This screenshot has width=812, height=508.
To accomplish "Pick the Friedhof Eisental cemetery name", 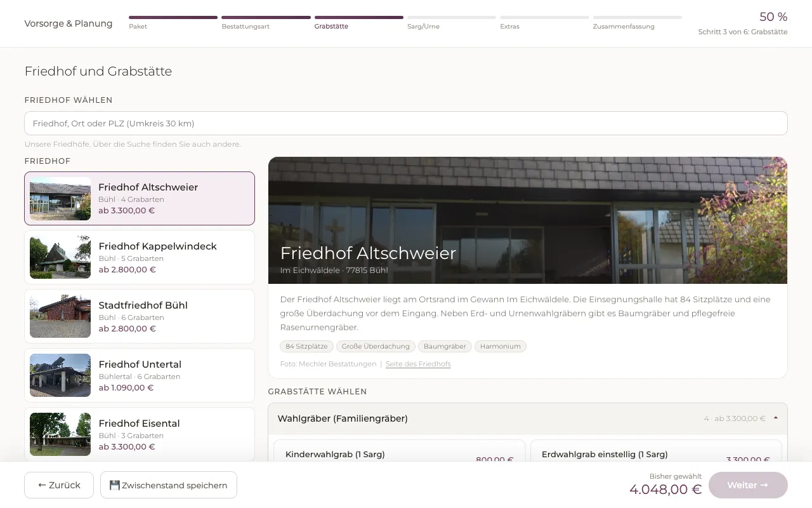I will tap(140, 424).
